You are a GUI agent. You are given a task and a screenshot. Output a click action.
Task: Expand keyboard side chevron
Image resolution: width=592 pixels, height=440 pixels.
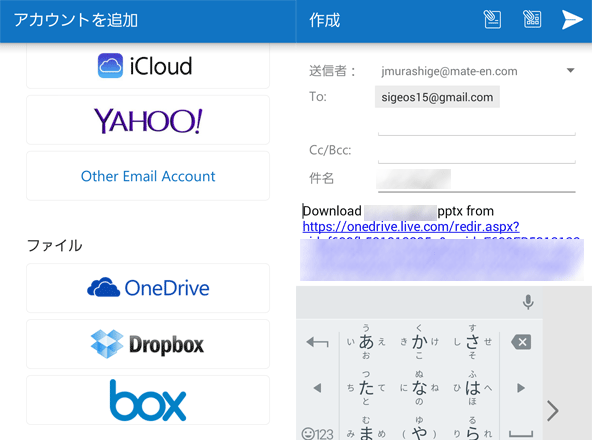click(x=553, y=411)
